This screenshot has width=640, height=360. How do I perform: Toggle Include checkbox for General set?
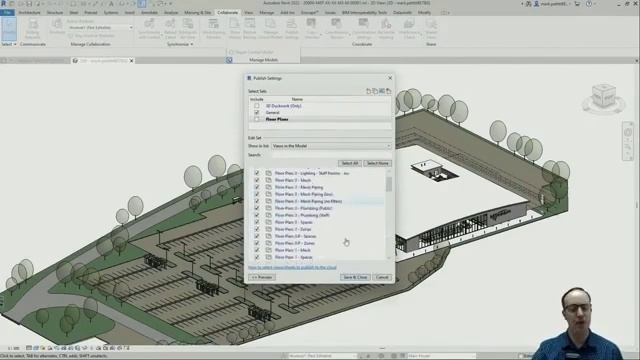tap(257, 112)
